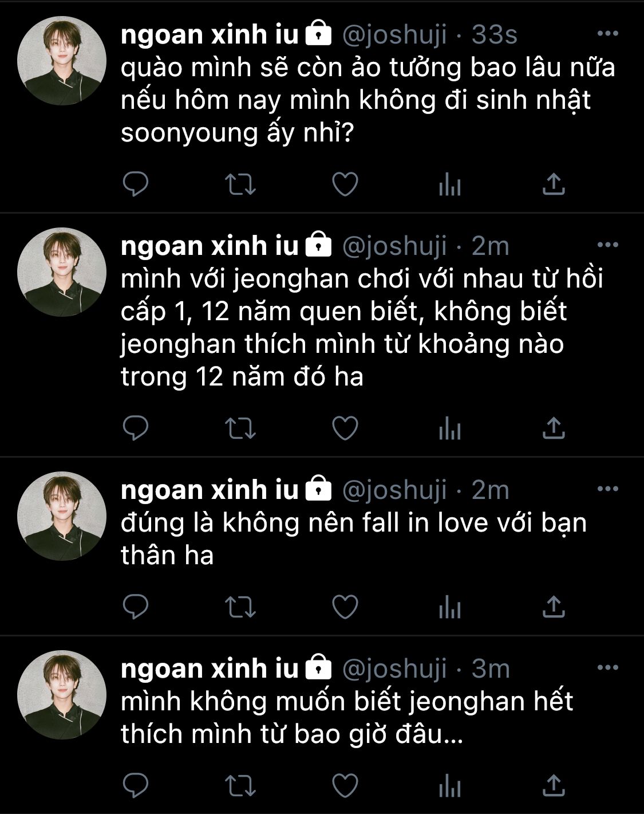Share the 3m-old jeonghan tweet

click(553, 785)
